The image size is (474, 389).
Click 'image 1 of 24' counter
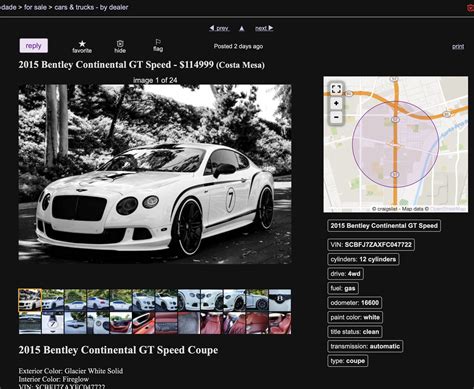tap(155, 80)
